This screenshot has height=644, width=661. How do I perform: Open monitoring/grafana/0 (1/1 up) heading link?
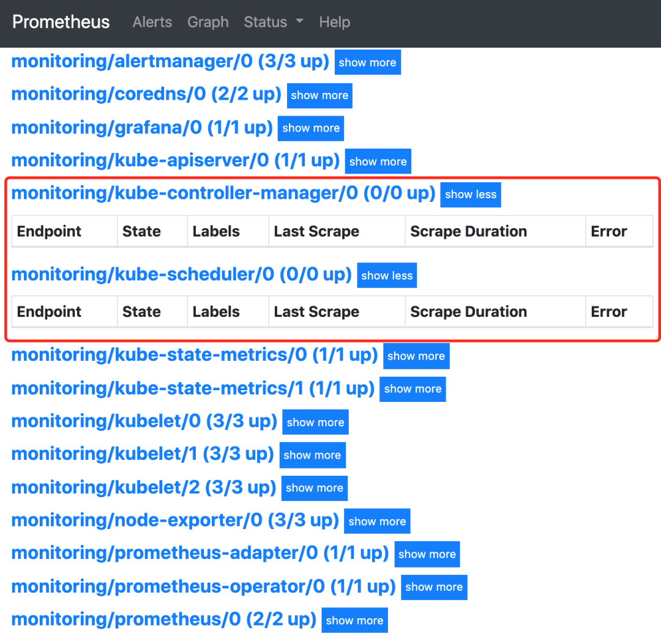tap(142, 128)
